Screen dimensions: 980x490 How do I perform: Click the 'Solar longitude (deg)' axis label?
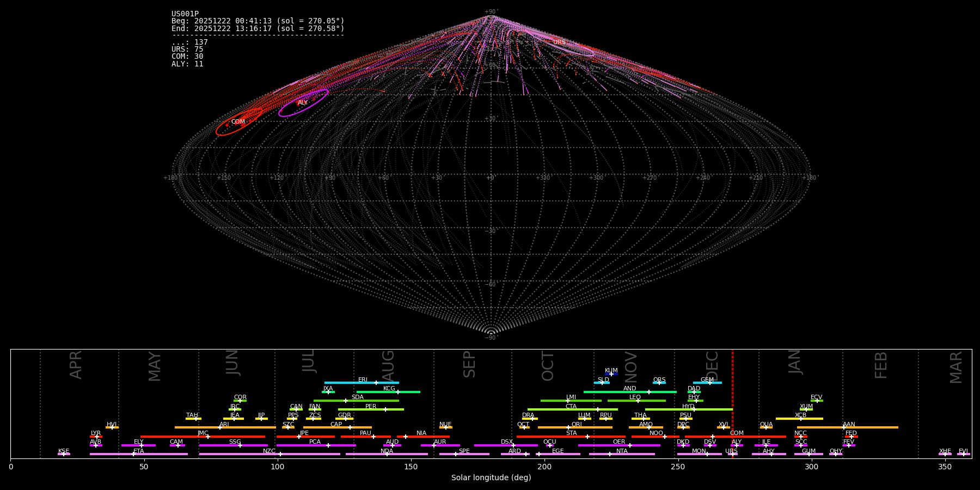pos(491,477)
